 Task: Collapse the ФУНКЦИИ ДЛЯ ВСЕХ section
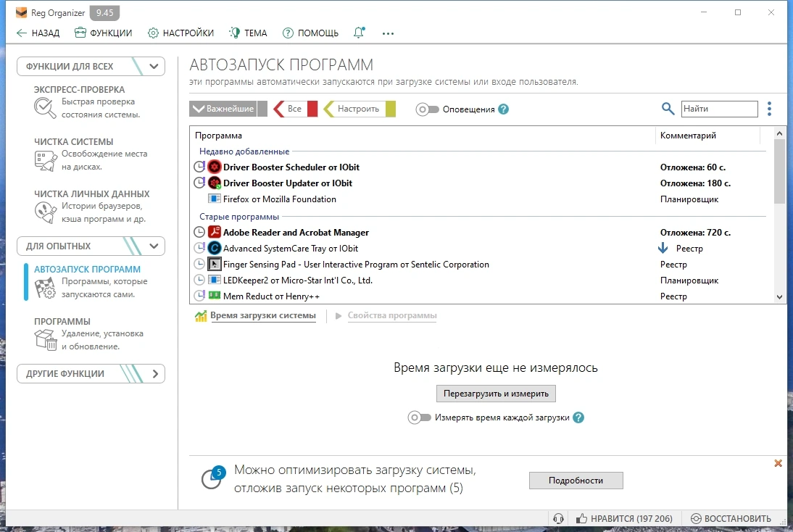click(154, 66)
